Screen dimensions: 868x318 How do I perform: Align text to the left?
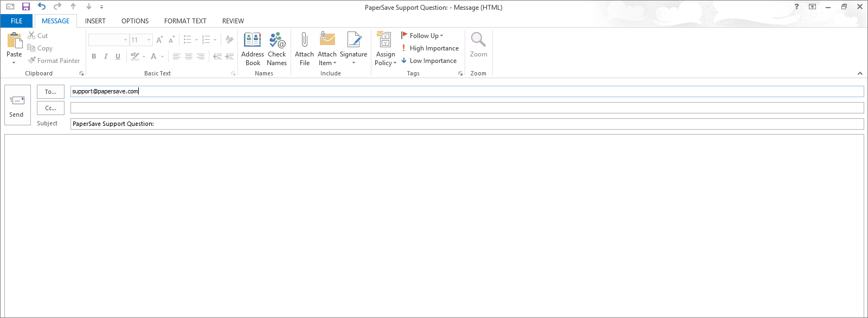(x=177, y=56)
